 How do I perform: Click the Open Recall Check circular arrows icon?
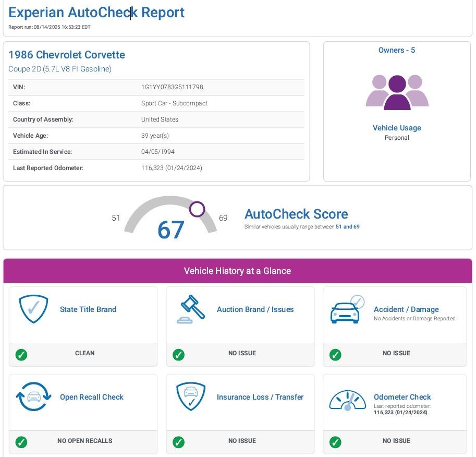point(33,397)
